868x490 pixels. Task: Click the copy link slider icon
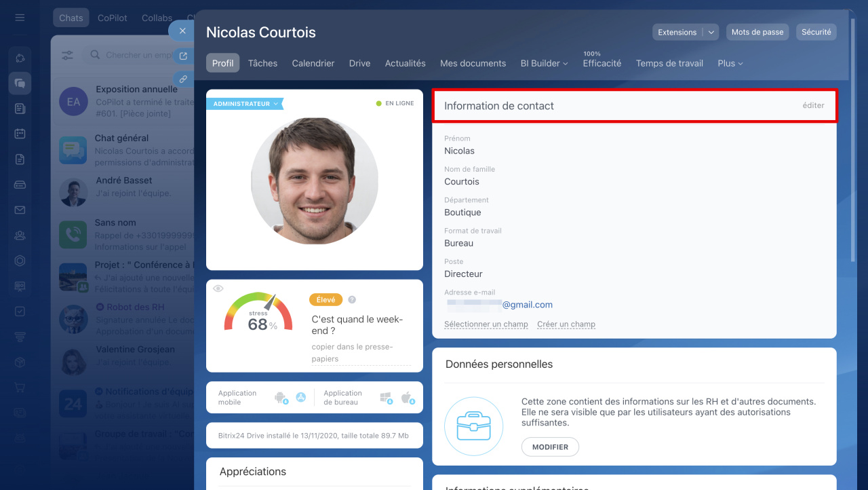[x=182, y=79]
